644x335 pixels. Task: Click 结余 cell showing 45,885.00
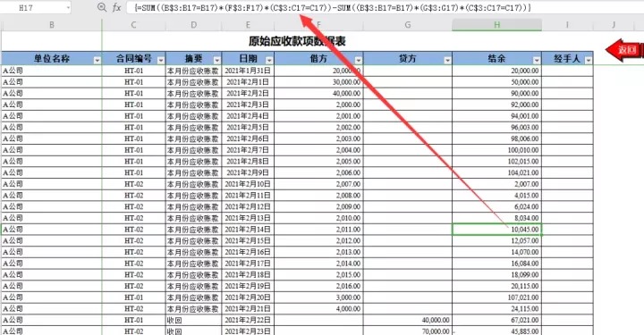497,331
